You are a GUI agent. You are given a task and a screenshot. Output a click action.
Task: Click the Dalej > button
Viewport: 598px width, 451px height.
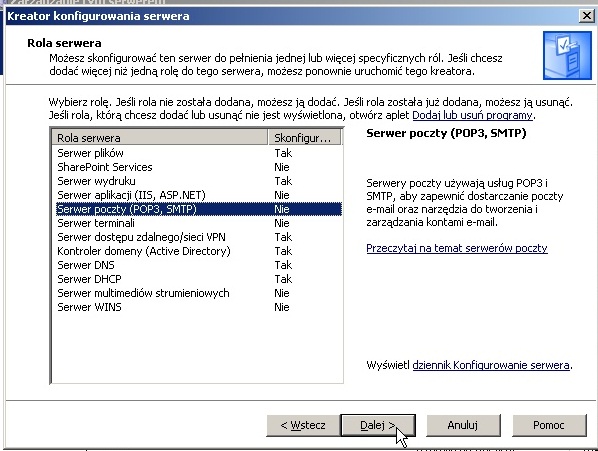(378, 425)
